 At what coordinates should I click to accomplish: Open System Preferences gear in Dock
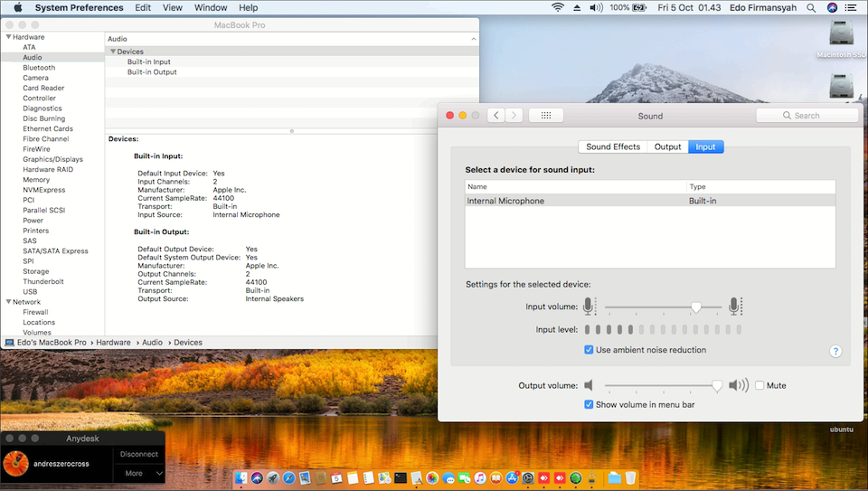pyautogui.click(x=528, y=477)
